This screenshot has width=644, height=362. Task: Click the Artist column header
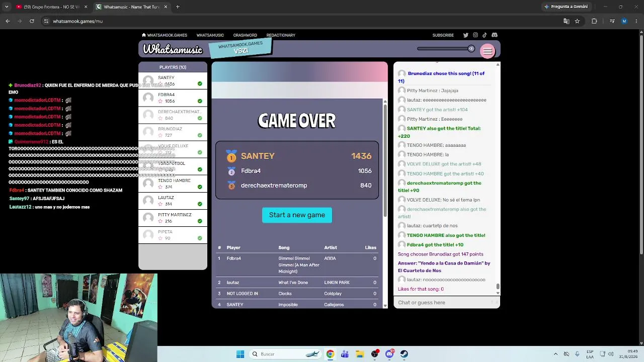(331, 248)
